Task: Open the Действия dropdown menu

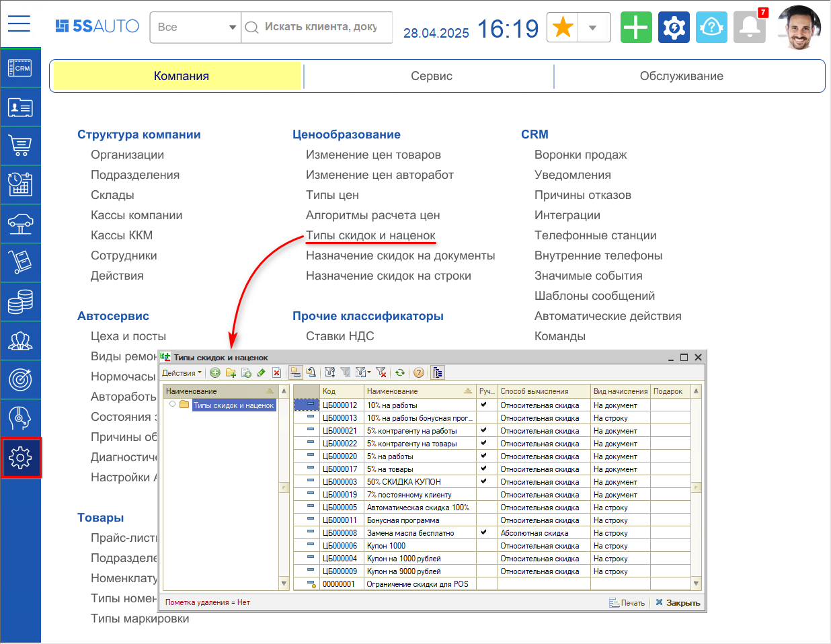Action: [x=180, y=372]
